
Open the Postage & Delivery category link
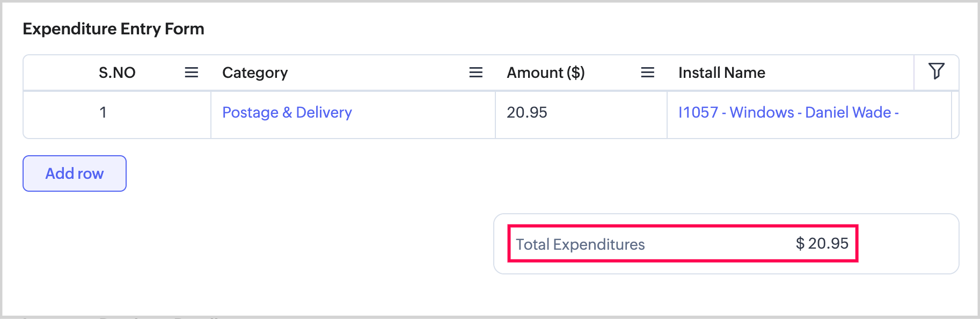(287, 112)
